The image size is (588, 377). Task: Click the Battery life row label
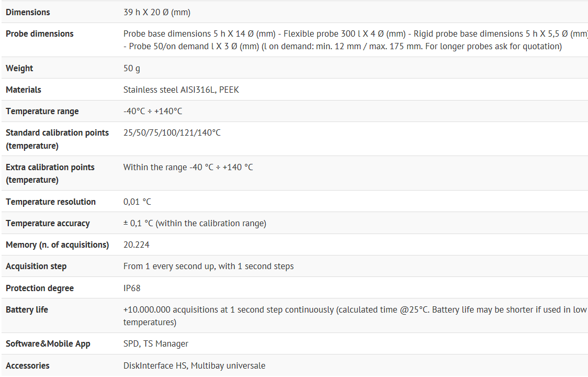(27, 309)
